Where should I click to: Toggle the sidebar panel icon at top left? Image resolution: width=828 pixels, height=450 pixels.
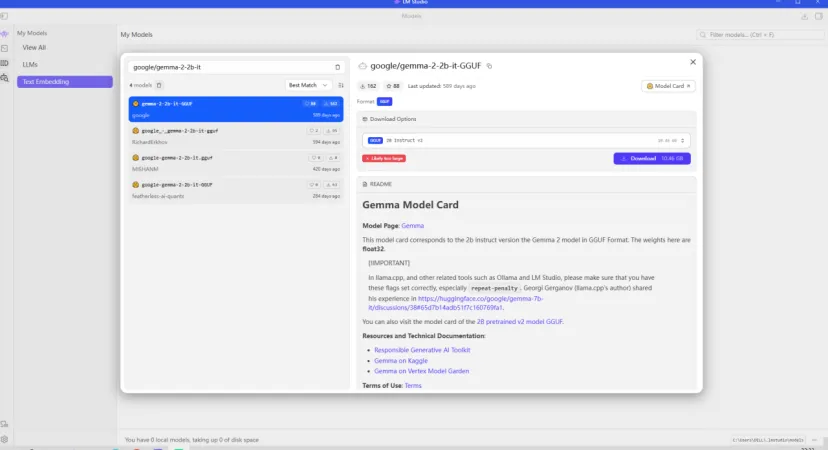click(4, 16)
